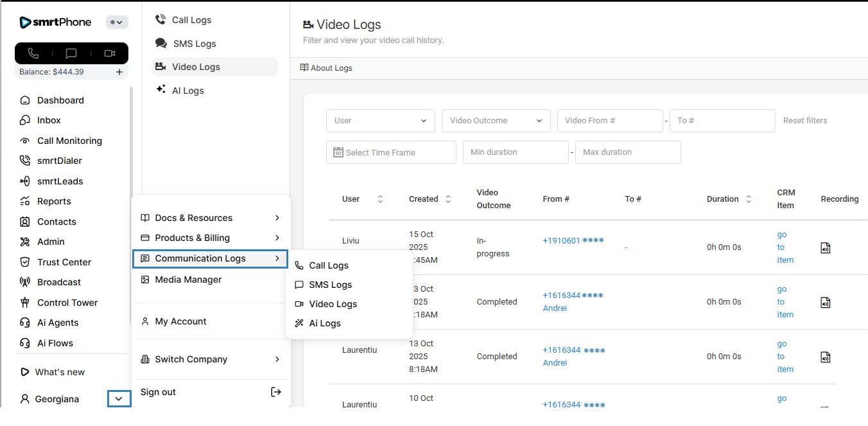The image size is (868, 426).
Task: Open recording icon for 13 Oct row
Action: (826, 357)
